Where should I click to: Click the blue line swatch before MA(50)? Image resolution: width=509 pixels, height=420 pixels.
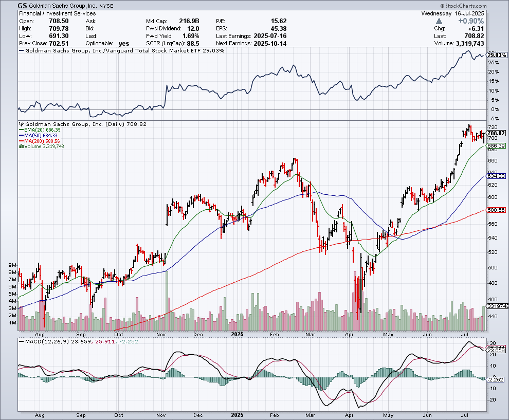coord(22,135)
